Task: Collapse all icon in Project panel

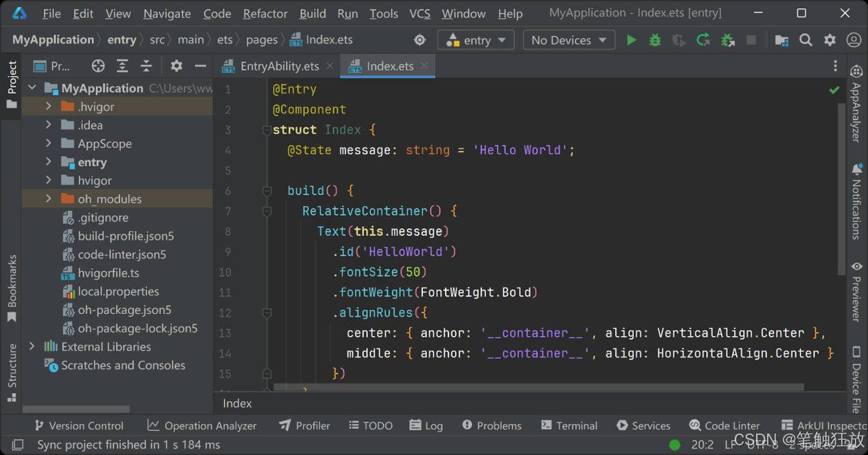Action: click(146, 66)
